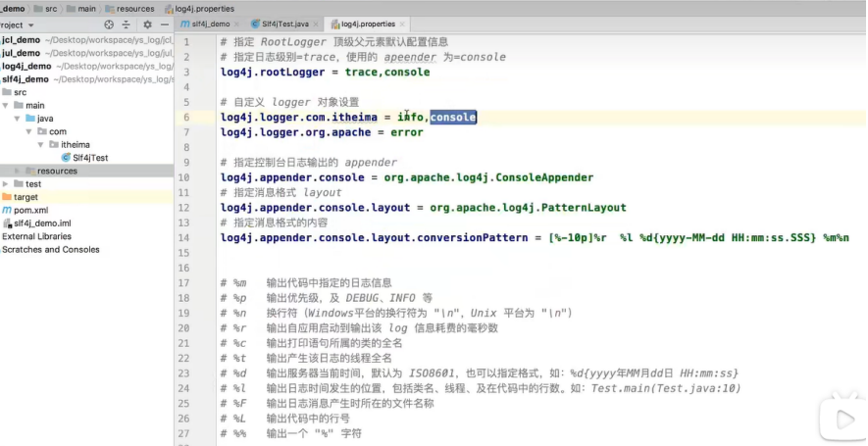This screenshot has width=868, height=446.
Task: Open the Project panel settings gear
Action: (147, 25)
